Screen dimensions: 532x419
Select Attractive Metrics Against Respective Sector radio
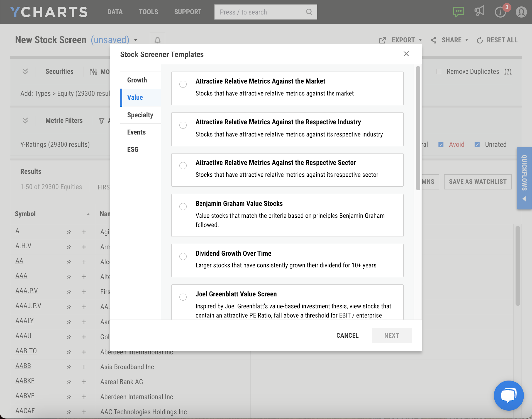tap(183, 165)
